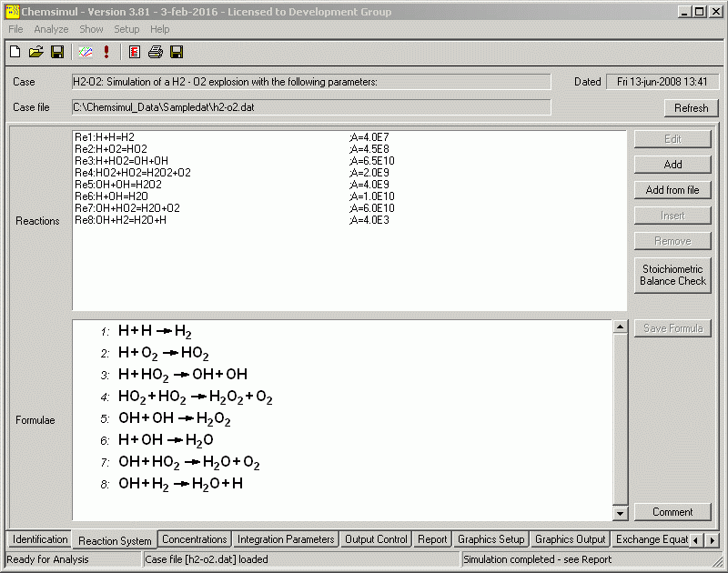Click rate constant value A=6.5E10
Image resolution: width=728 pixels, height=573 pixels.
click(x=372, y=161)
